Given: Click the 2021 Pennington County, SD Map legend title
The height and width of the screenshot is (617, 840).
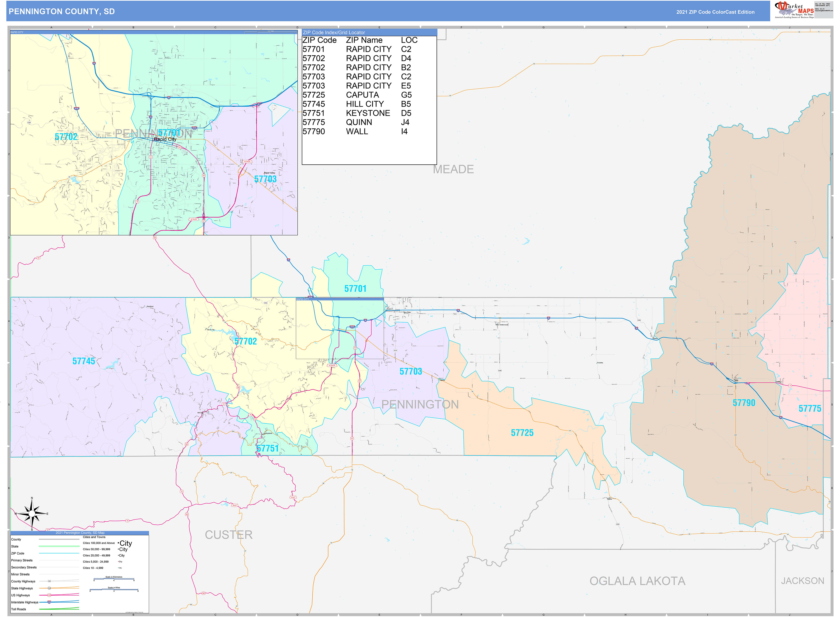Looking at the screenshot, I should 80,533.
